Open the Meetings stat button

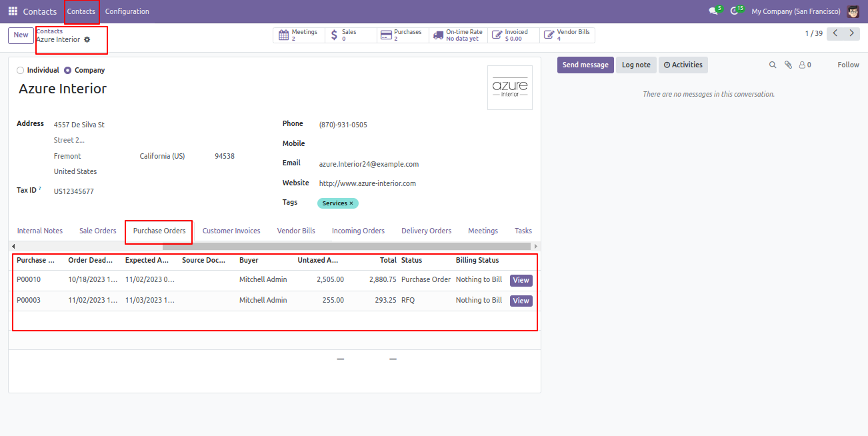coord(299,35)
